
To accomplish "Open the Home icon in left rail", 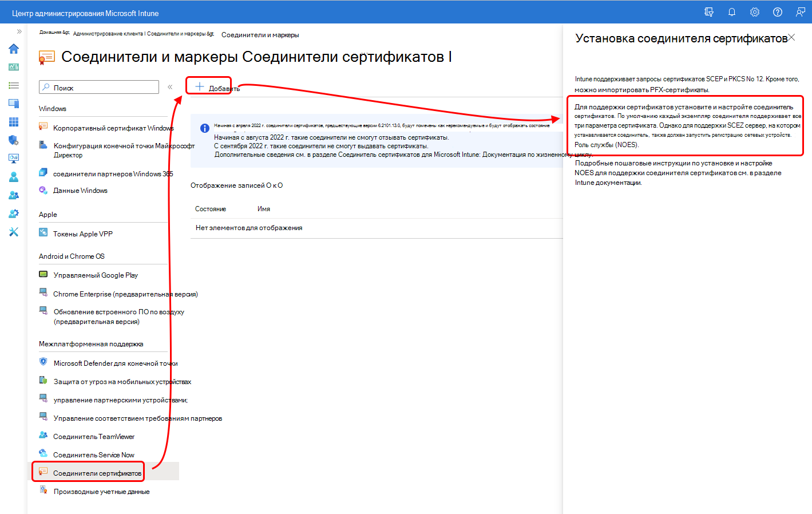I will [14, 49].
